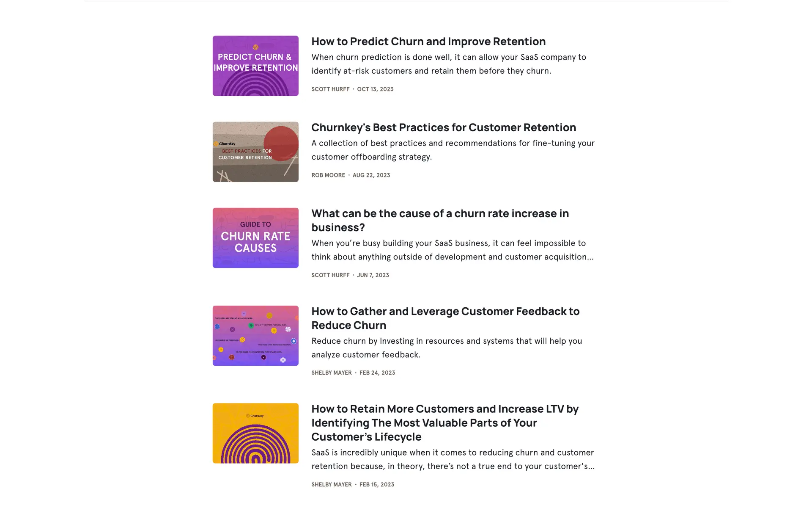View author Rob Moore's profile
Image resolution: width=812 pixels, height=508 pixels.
tap(328, 175)
